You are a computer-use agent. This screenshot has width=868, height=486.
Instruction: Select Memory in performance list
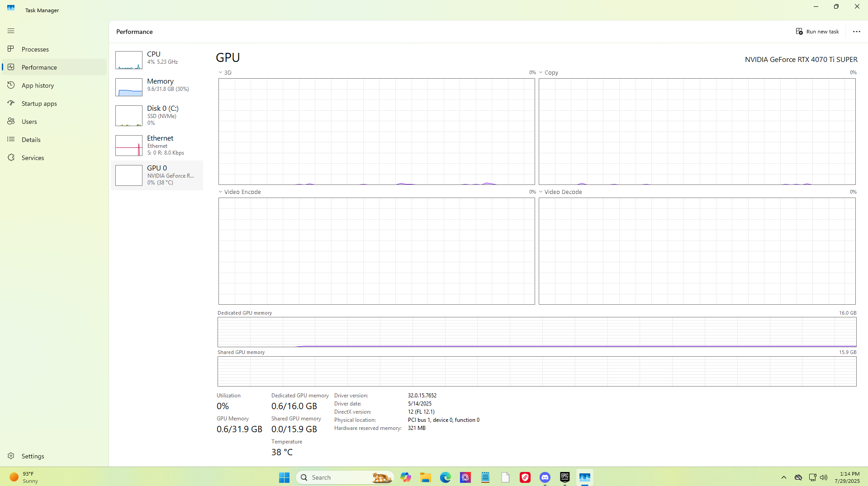(157, 87)
